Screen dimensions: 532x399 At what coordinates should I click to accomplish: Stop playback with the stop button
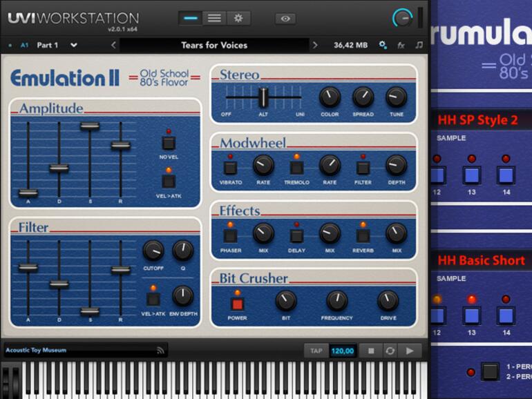[371, 351]
